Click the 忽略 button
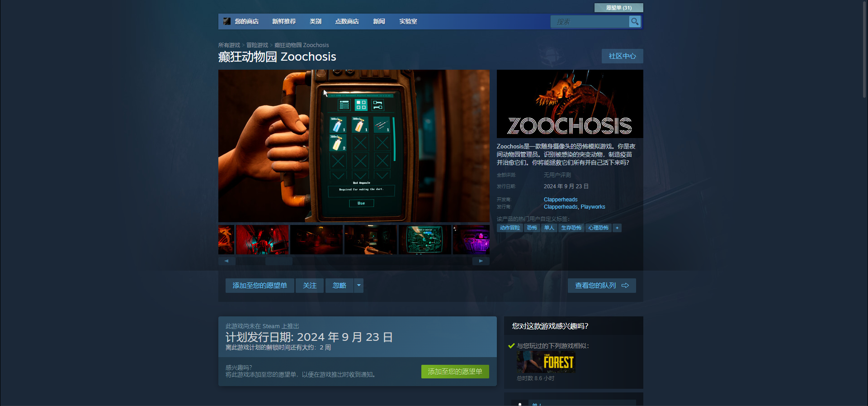Viewport: 868px width, 406px height. pos(340,286)
